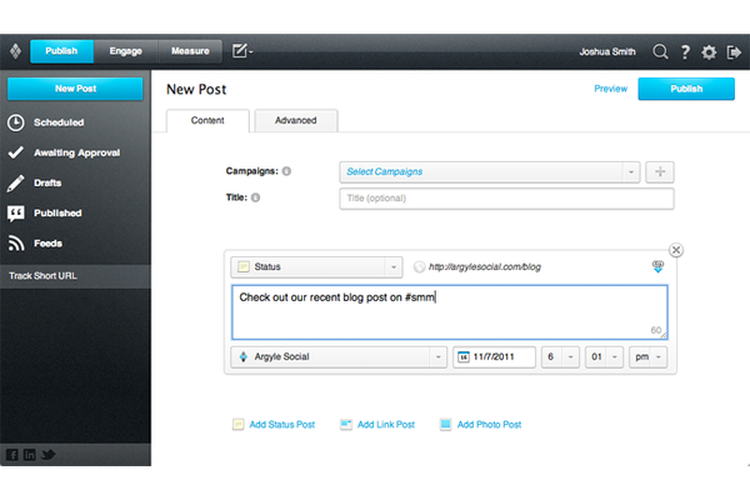Add a campaign with the plus button
The image size is (750, 500).
coord(660,172)
